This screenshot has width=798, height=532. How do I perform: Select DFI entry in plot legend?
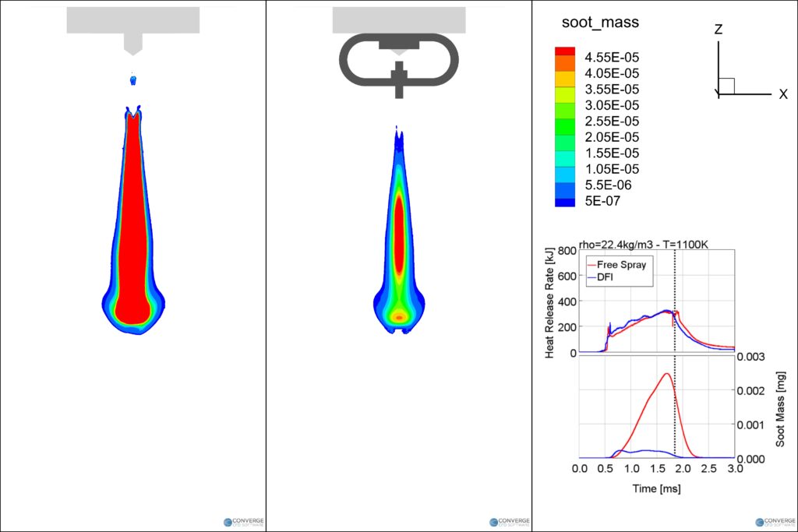607,277
